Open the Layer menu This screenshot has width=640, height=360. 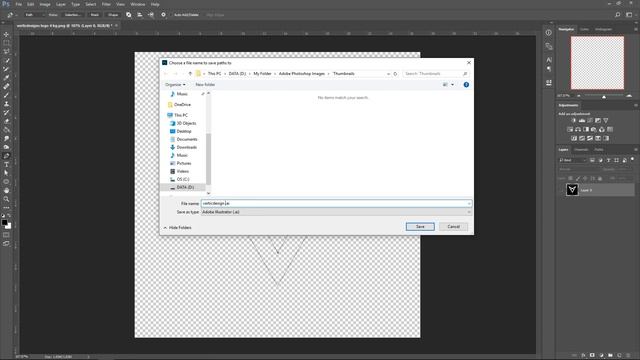pyautogui.click(x=60, y=4)
